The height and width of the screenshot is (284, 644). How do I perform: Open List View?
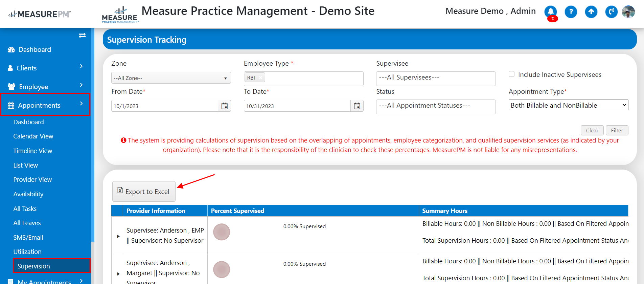26,165
